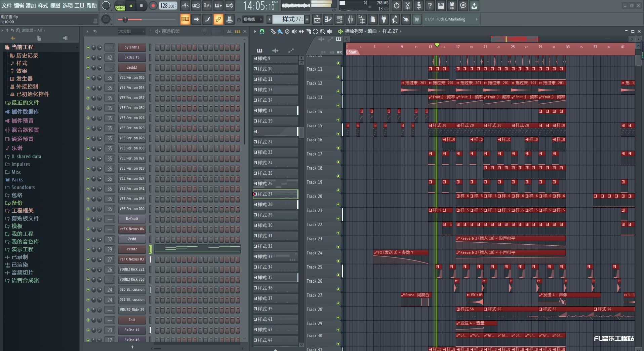Select the playlist slip tool
The image size is (644, 351).
click(x=301, y=31)
